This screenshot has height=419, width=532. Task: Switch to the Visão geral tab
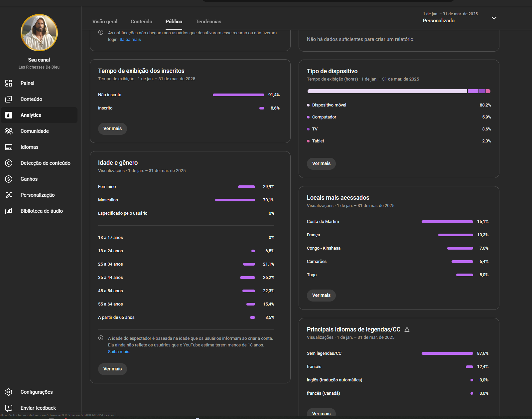[x=105, y=22]
